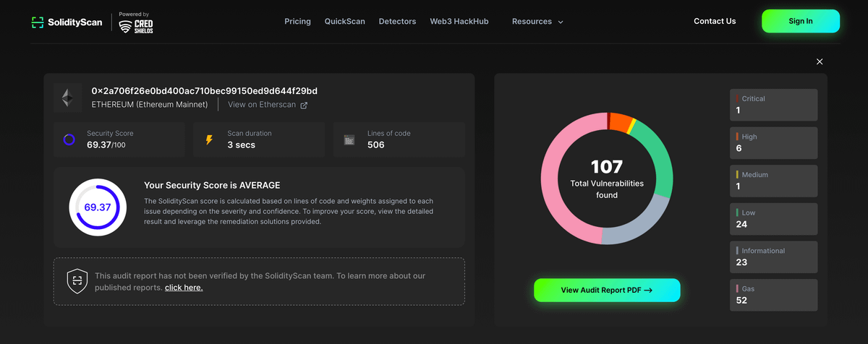Screen dimensions: 868x344
Task: Select the Critical severity card
Action: coord(773,105)
